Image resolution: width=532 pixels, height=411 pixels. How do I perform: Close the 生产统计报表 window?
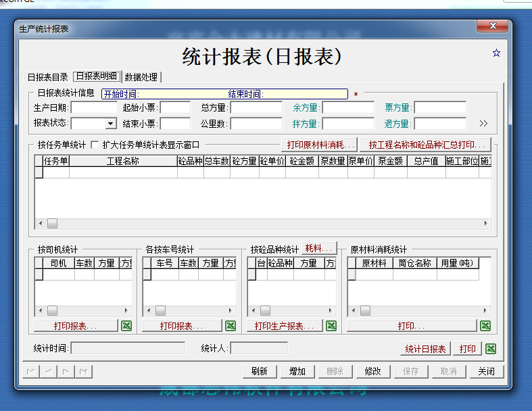click(492, 27)
